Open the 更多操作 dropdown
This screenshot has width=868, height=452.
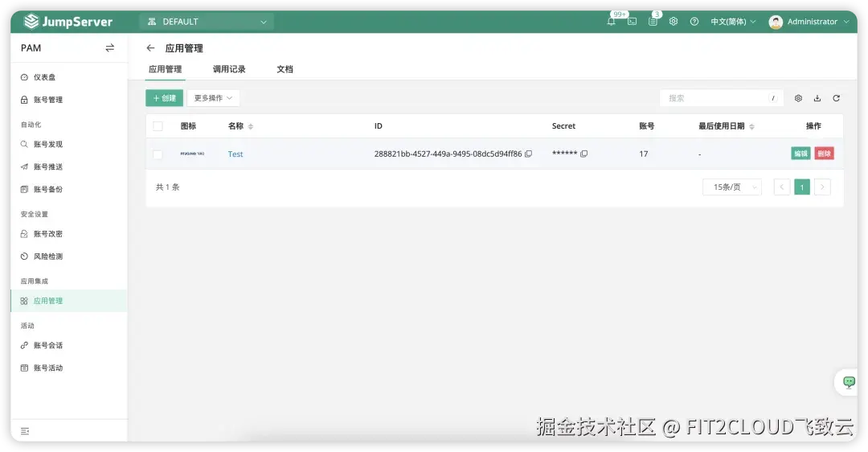213,98
